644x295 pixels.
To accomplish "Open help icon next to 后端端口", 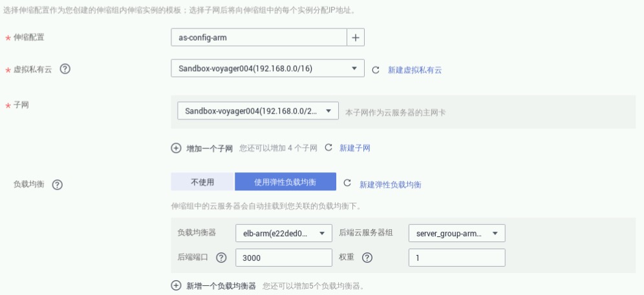I will (x=221, y=258).
